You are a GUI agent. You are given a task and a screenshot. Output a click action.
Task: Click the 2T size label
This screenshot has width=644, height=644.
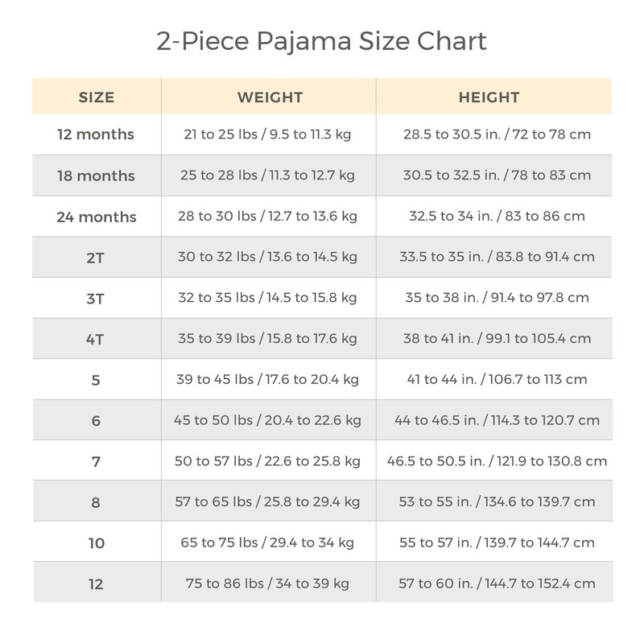97,258
